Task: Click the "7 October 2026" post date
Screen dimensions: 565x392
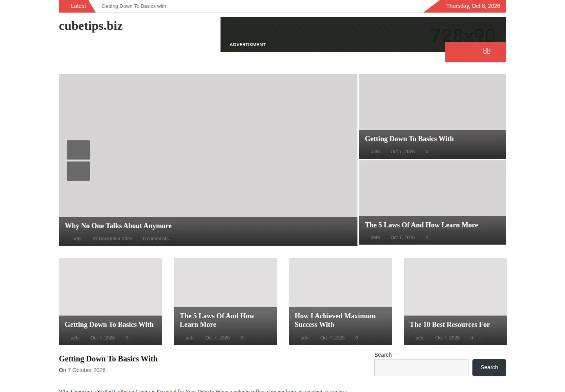Action: click(x=87, y=370)
